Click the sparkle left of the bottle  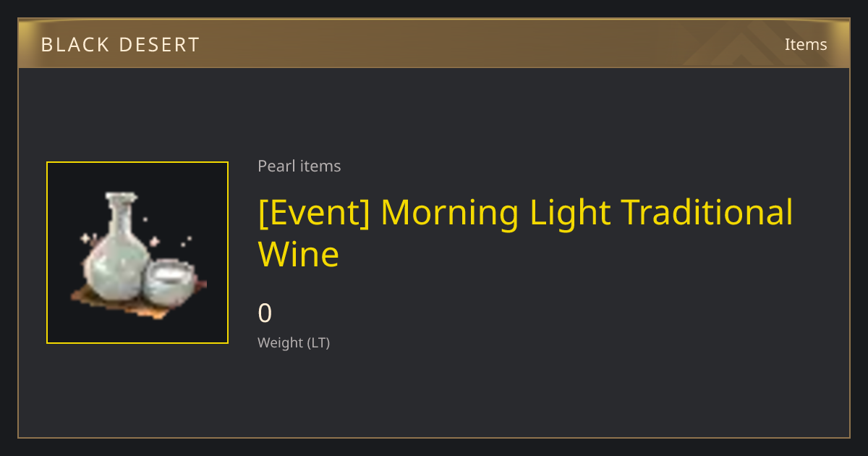85,237
